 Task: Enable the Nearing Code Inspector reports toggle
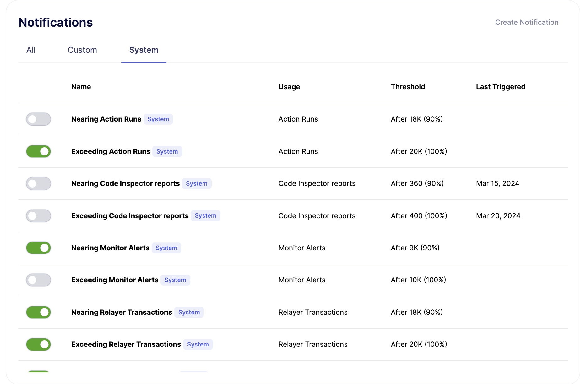pyautogui.click(x=38, y=183)
